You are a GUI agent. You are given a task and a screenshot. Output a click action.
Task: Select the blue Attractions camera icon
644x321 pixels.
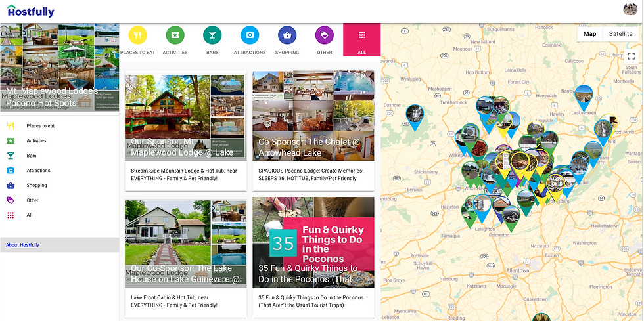[x=250, y=35]
